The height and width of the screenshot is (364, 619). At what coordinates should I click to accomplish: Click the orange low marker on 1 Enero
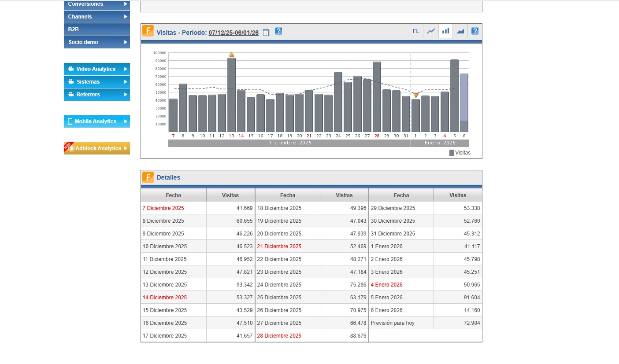point(415,95)
